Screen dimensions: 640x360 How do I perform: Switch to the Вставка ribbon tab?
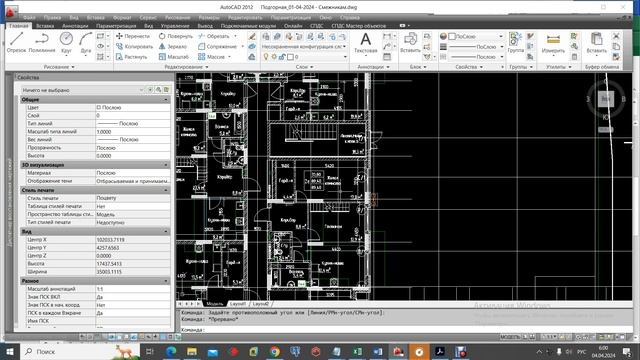(45, 26)
